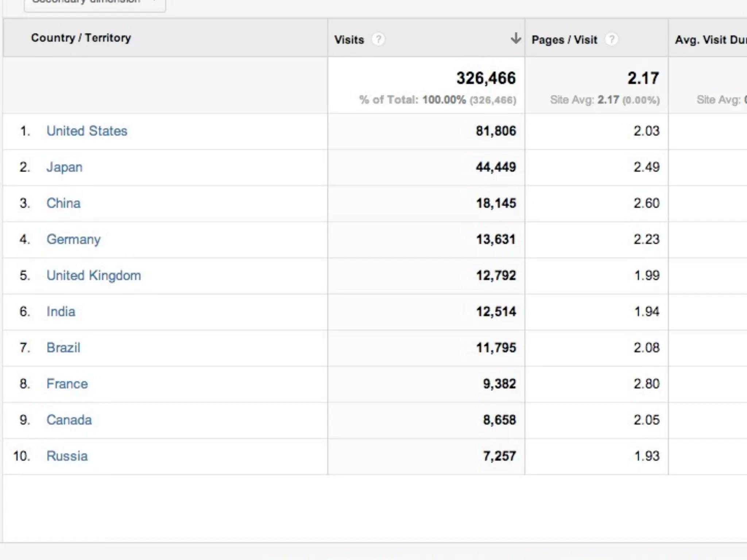747x560 pixels.
Task: Select pages per visit 2.23
Action: click(x=647, y=239)
